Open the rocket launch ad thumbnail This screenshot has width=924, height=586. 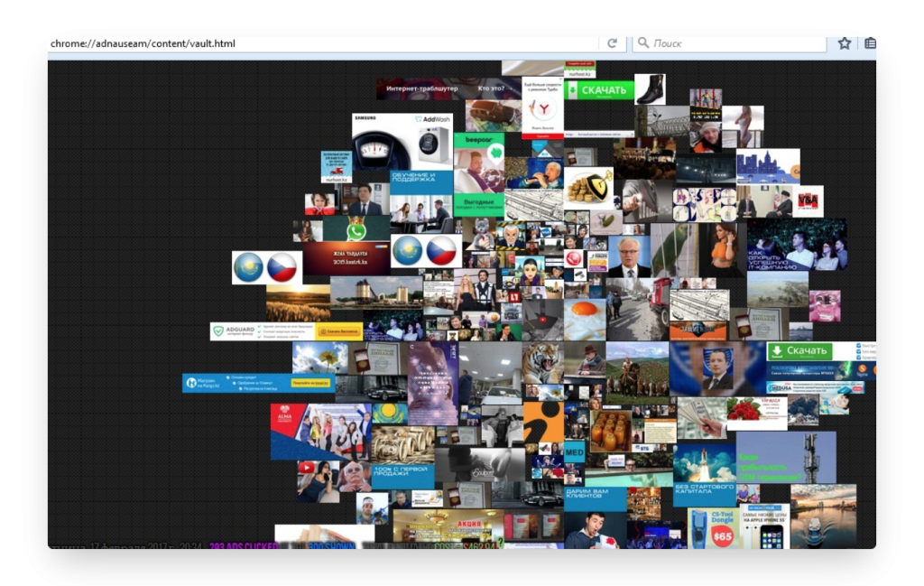click(x=704, y=461)
